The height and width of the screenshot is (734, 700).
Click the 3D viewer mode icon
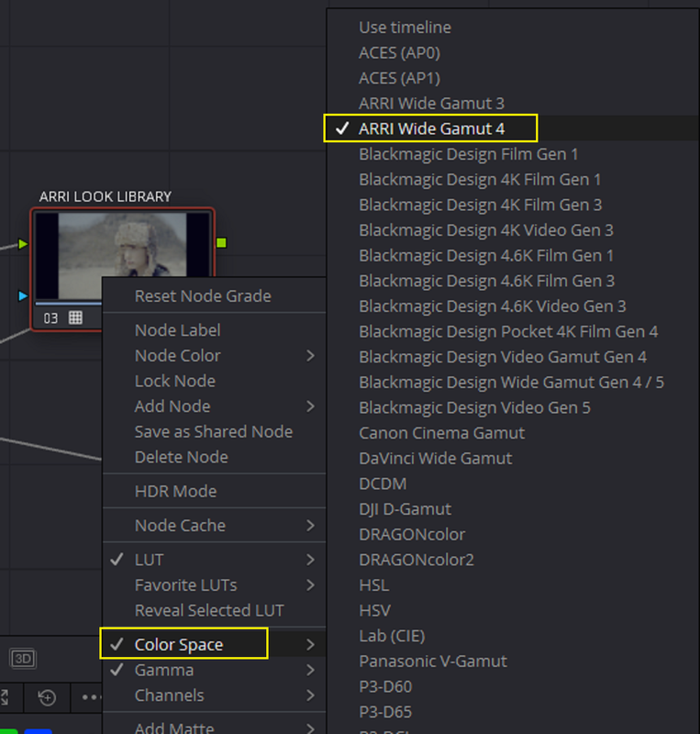tap(23, 659)
